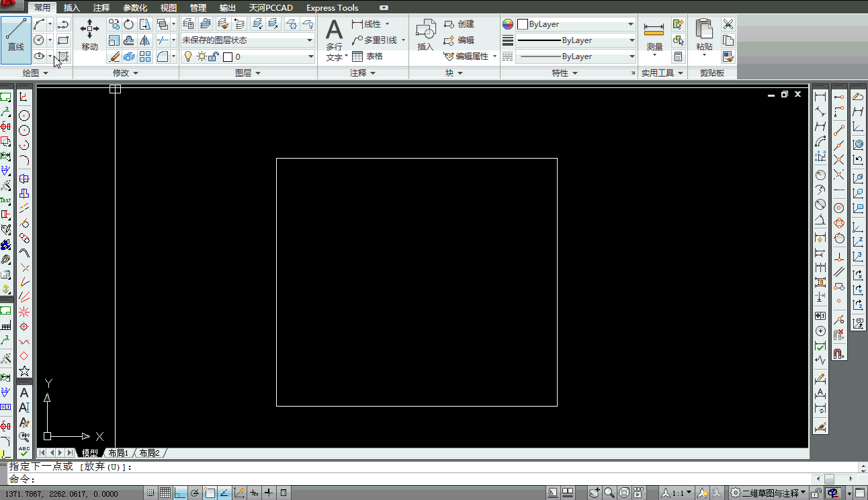Toggle Snap Mode in the status bar
868x500 pixels.
coord(150,493)
